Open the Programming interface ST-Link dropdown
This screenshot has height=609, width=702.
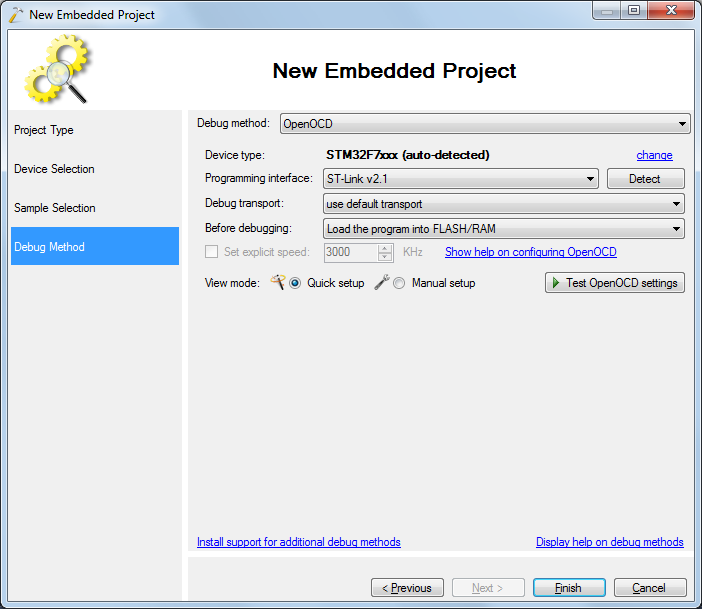pos(460,179)
